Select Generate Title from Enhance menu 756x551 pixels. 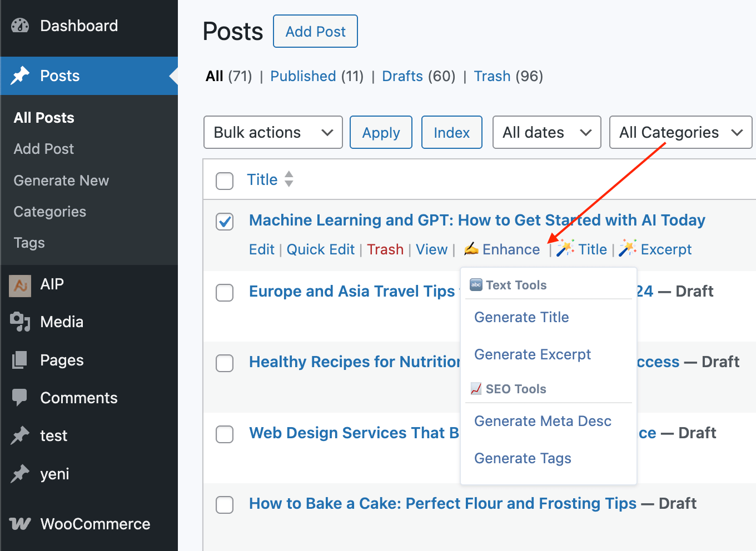(x=521, y=317)
